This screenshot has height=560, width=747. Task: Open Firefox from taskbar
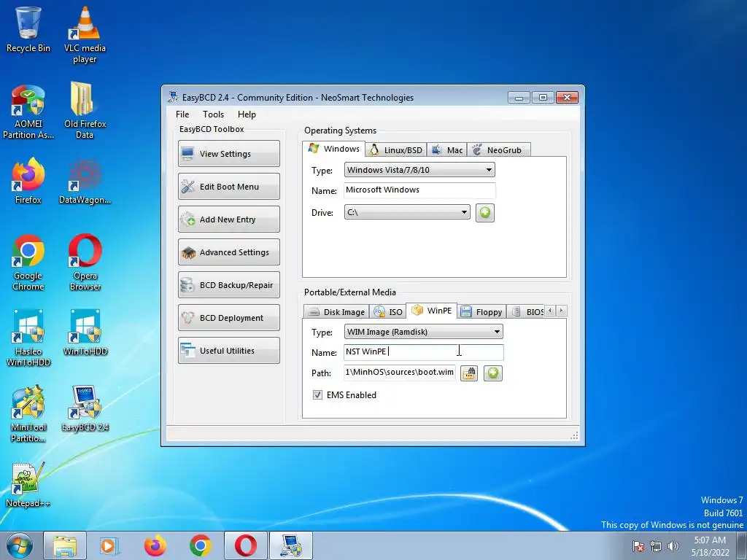click(155, 545)
